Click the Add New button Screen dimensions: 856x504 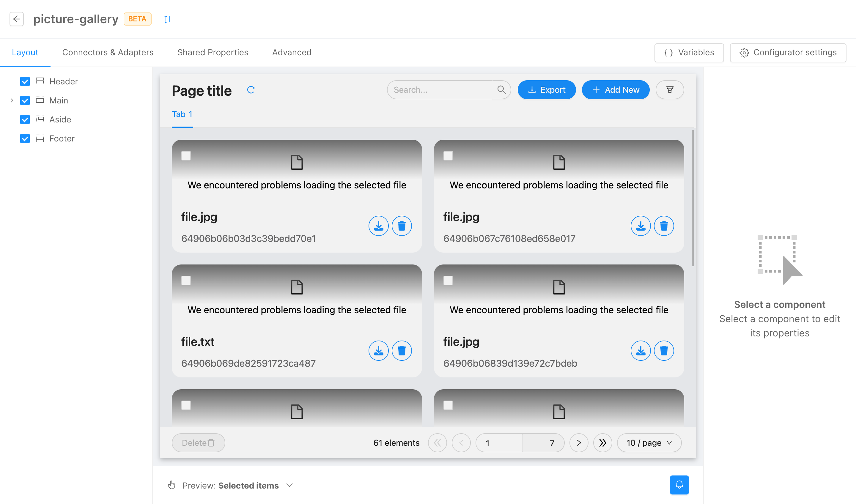coord(616,90)
